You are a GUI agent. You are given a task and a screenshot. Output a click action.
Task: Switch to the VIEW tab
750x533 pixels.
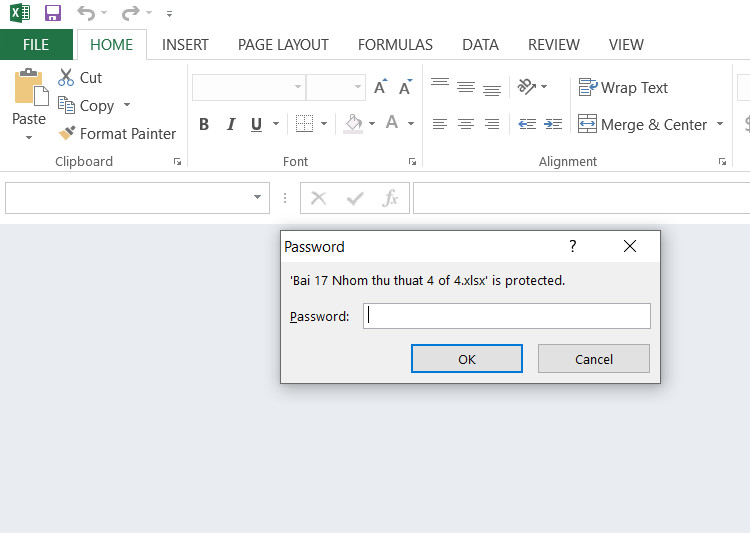626,44
